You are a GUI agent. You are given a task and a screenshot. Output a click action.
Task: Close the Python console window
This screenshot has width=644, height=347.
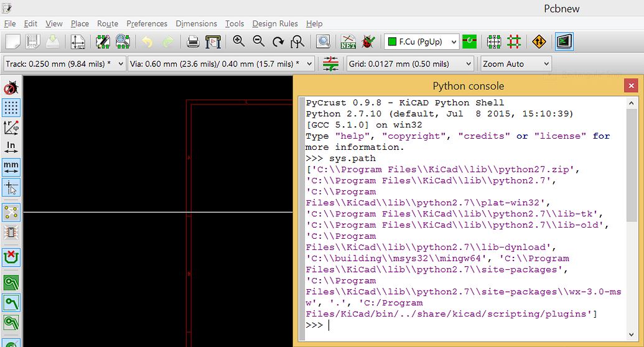click(631, 86)
